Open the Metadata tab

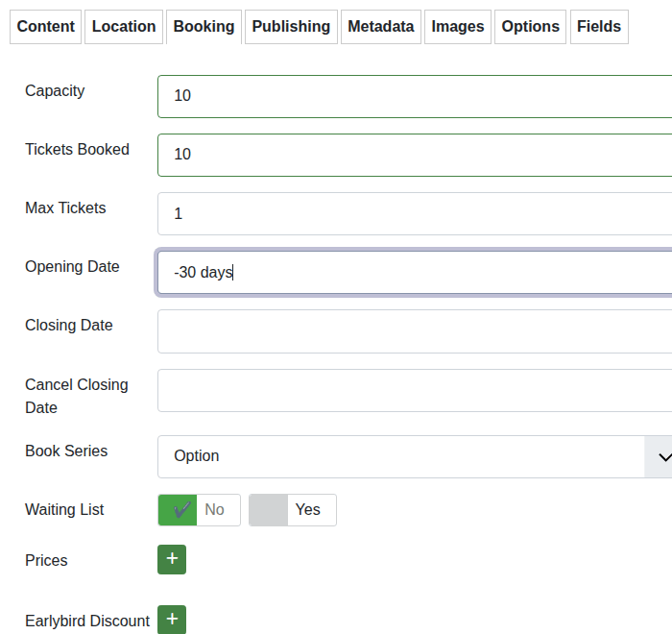pyautogui.click(x=381, y=27)
